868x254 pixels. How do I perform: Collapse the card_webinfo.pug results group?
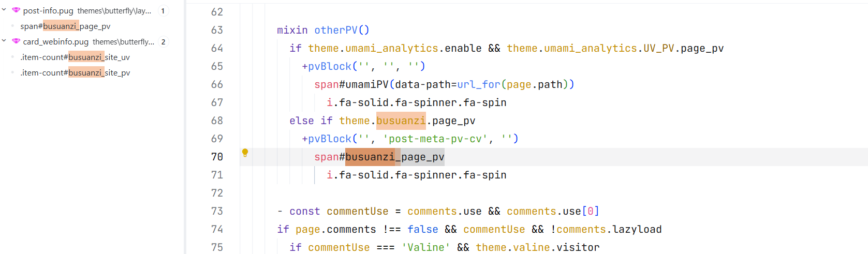(4, 41)
